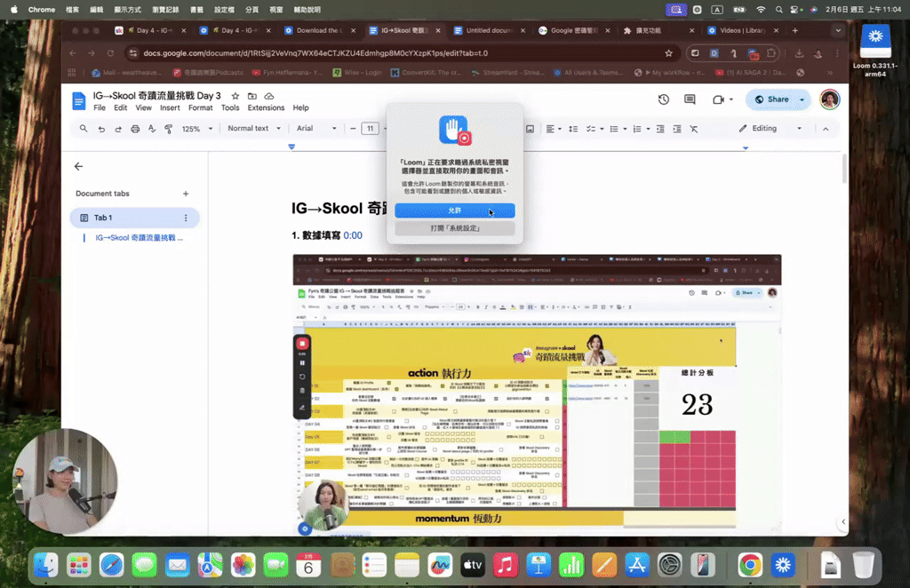Add a new document tab with plus

coord(186,194)
